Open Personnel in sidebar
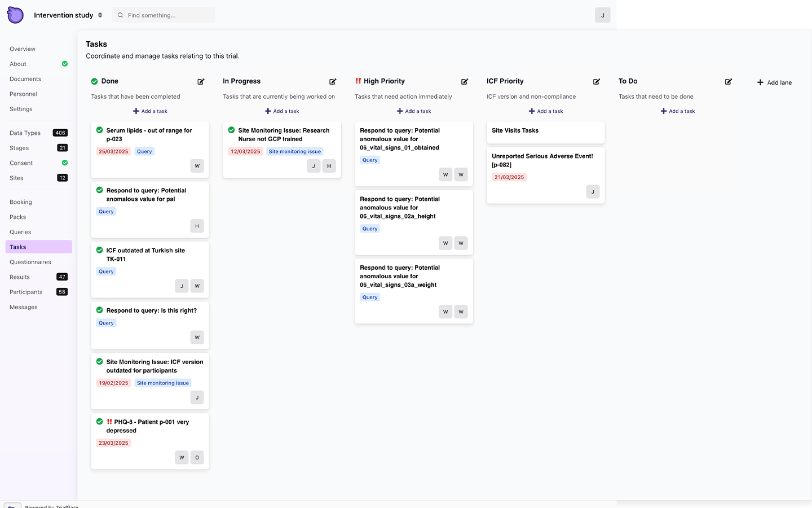Viewport: 812px width, 508px height. pyautogui.click(x=23, y=94)
